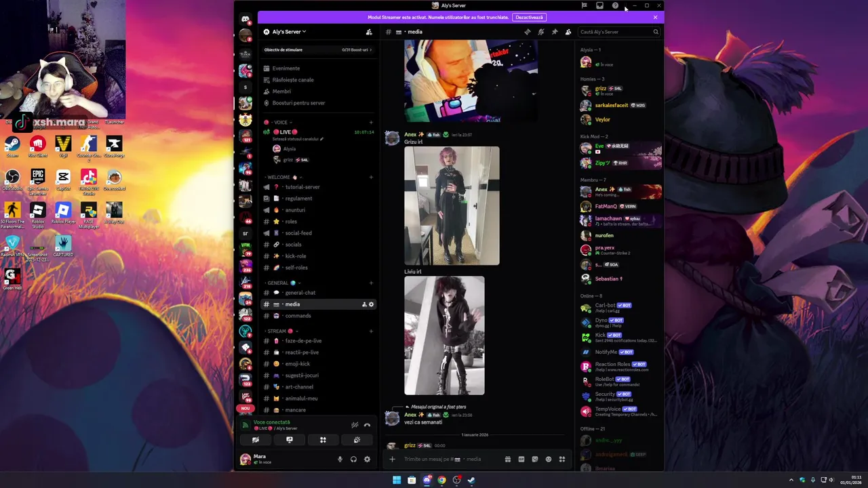The width and height of the screenshot is (868, 488).
Task: Open the gift icon in the message bar
Action: pos(507,459)
